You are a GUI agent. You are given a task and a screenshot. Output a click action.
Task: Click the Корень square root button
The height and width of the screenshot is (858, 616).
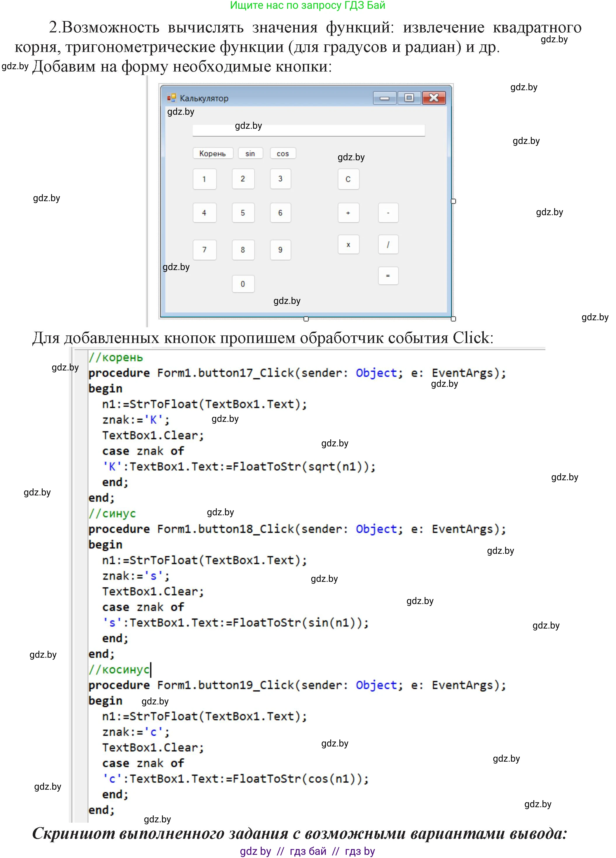tap(212, 153)
